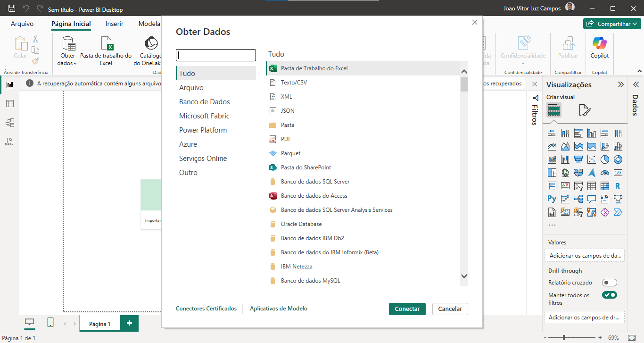The height and width of the screenshot is (343, 644).
Task: Select the build visual fields icon
Action: click(554, 110)
